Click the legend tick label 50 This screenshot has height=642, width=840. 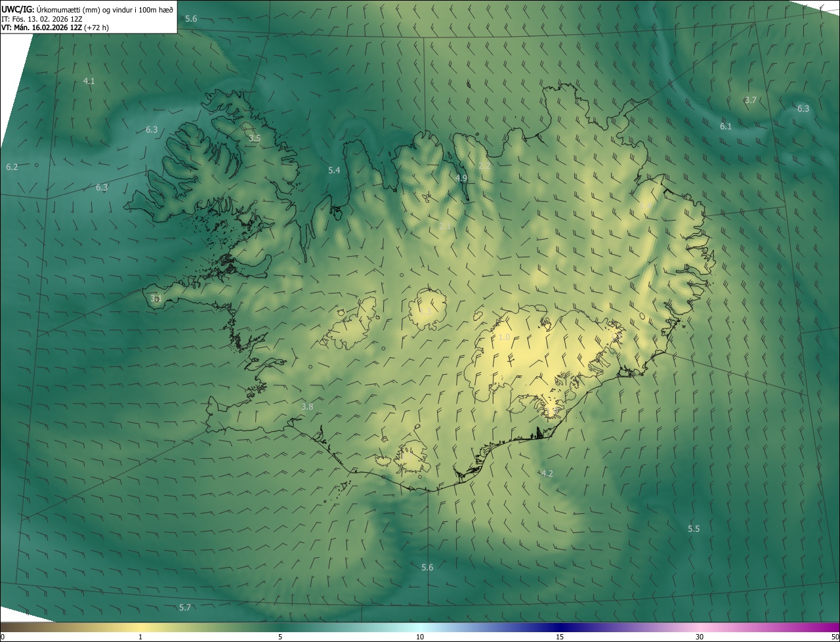[x=835, y=637]
